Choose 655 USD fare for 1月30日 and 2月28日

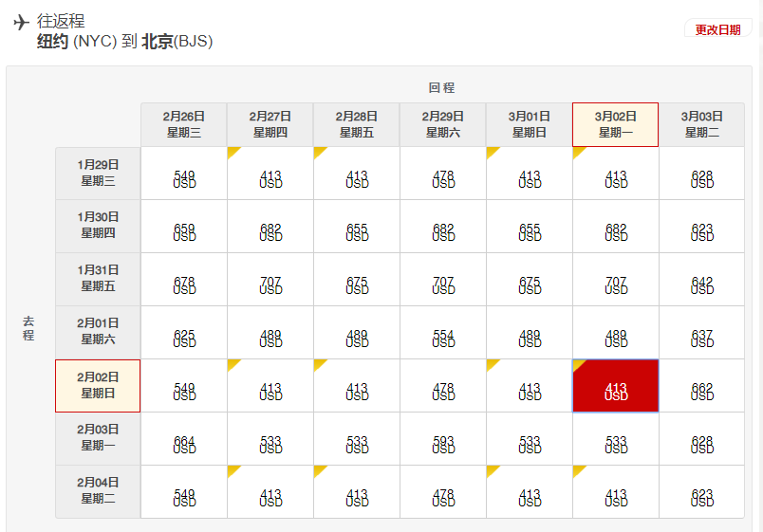coord(357,226)
